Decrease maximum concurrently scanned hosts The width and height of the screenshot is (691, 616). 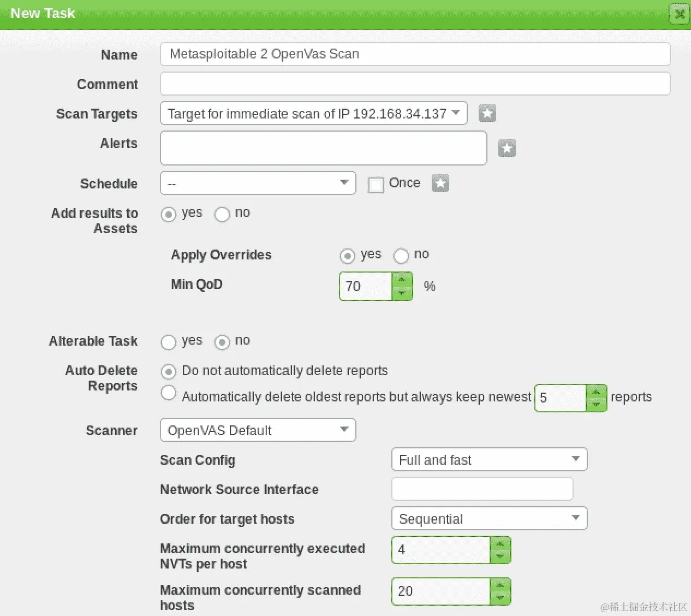click(x=501, y=598)
